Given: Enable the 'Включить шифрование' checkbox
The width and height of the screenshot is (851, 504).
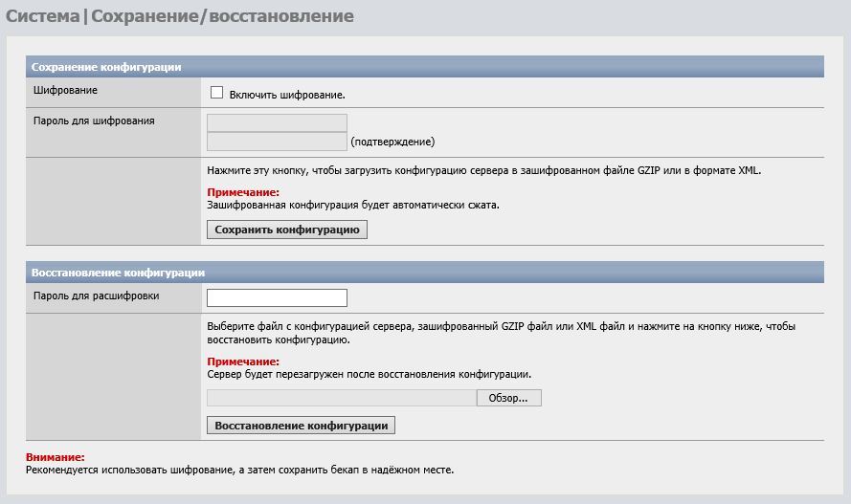Looking at the screenshot, I should pyautogui.click(x=216, y=93).
